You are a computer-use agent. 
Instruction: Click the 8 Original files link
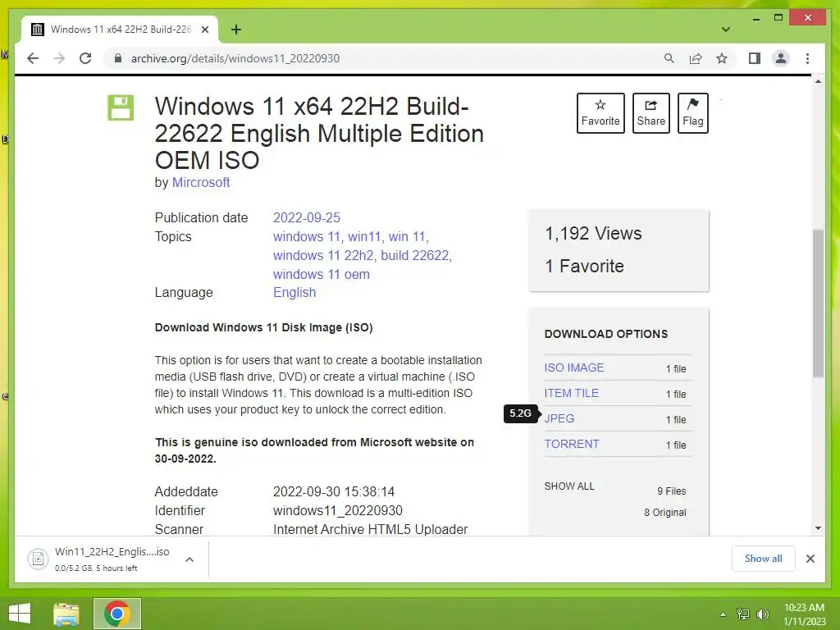[664, 513]
